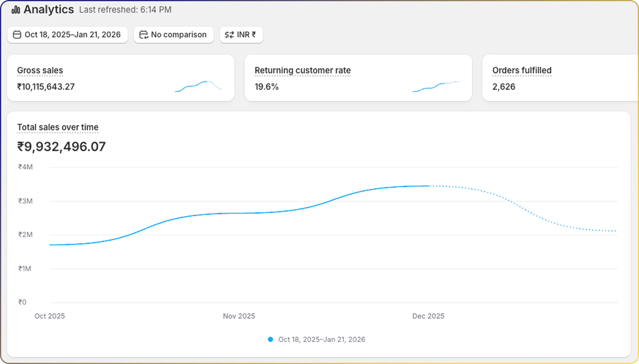Click the Nov 2025 axis label
Screen dimensions: 639x364
(x=239, y=316)
